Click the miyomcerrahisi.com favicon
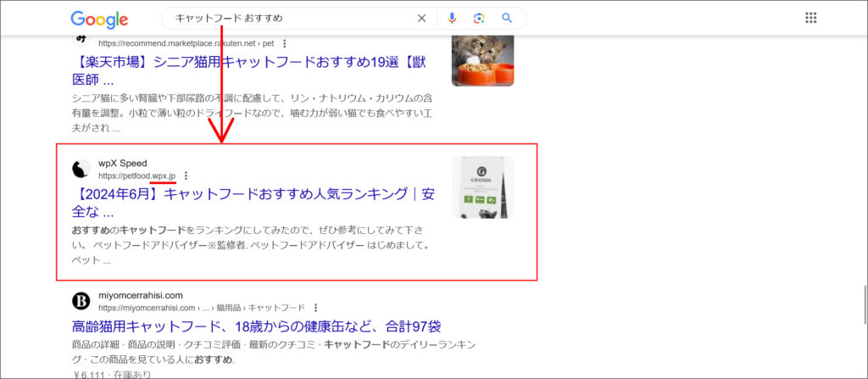Image resolution: width=868 pixels, height=379 pixels. coord(81,301)
